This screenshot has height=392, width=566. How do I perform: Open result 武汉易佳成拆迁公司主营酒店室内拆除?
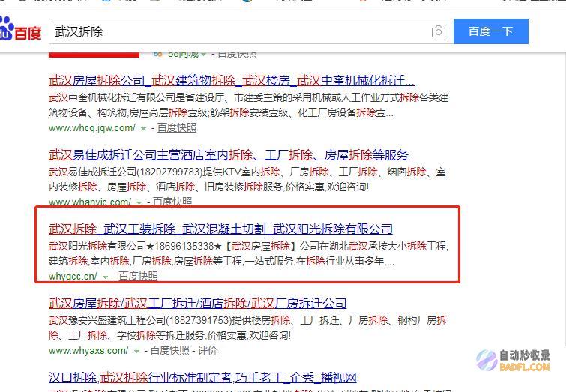coord(229,155)
